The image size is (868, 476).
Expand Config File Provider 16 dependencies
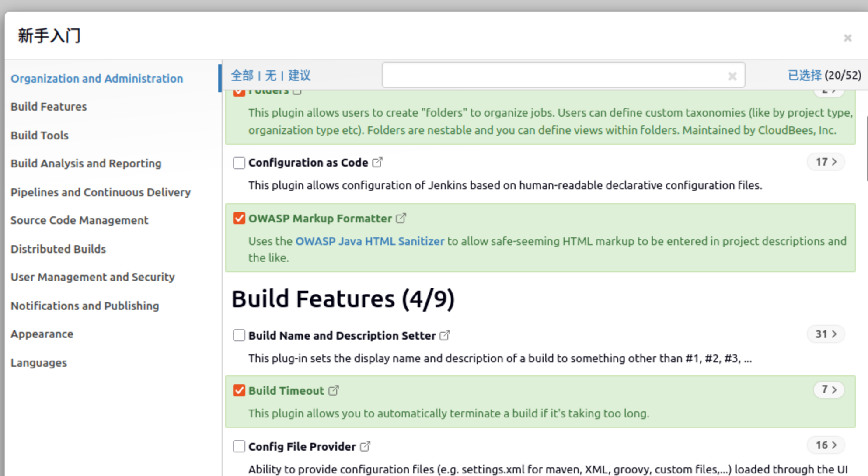[826, 445]
